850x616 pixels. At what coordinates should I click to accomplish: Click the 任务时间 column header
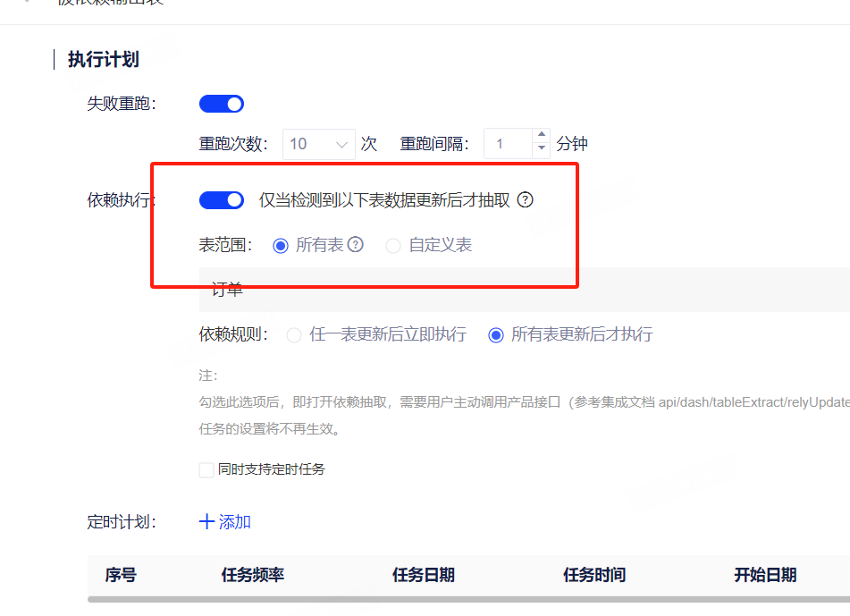tap(594, 575)
